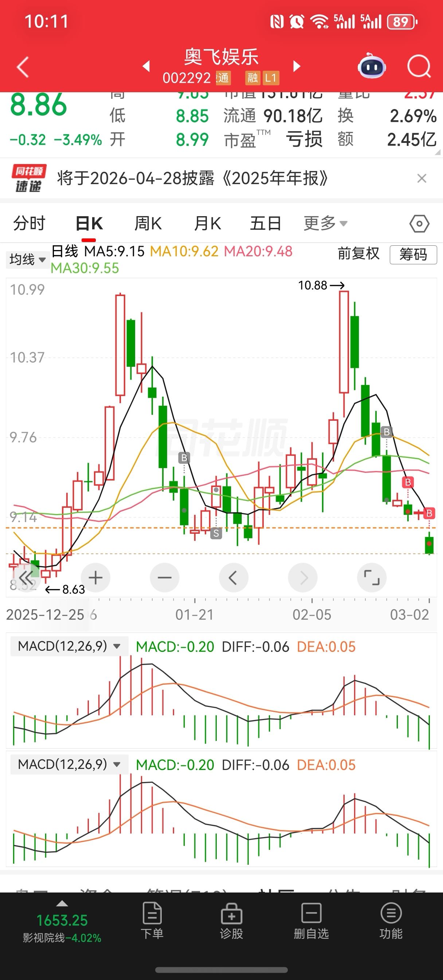Image resolution: width=443 pixels, height=980 pixels.
Task: Zoom in chart with plus button
Action: click(x=95, y=577)
